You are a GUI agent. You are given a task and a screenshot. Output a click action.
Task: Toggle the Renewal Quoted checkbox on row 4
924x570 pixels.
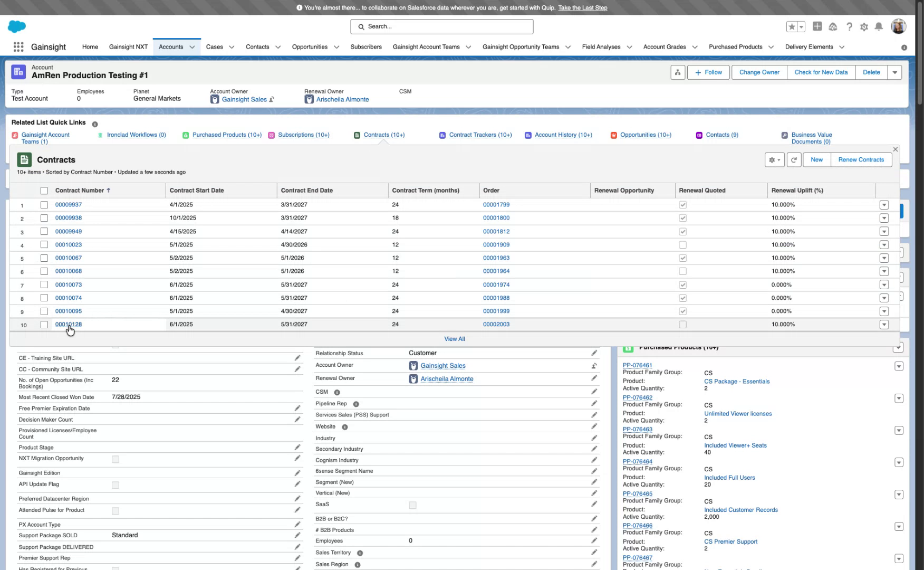pos(683,244)
